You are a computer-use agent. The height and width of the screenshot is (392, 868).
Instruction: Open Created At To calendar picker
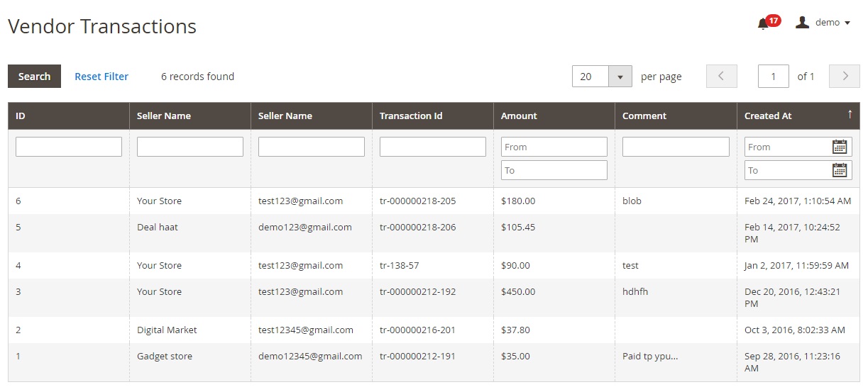click(840, 170)
